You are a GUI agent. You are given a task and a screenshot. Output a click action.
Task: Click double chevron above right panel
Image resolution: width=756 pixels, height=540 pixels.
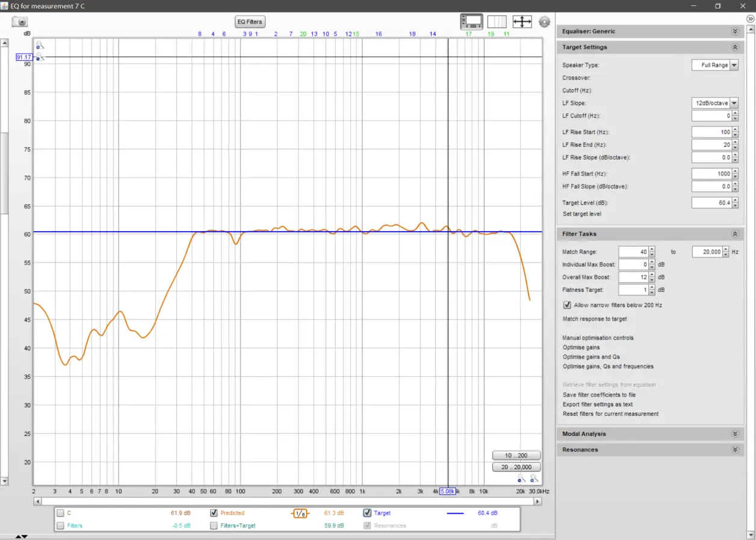click(x=750, y=19)
